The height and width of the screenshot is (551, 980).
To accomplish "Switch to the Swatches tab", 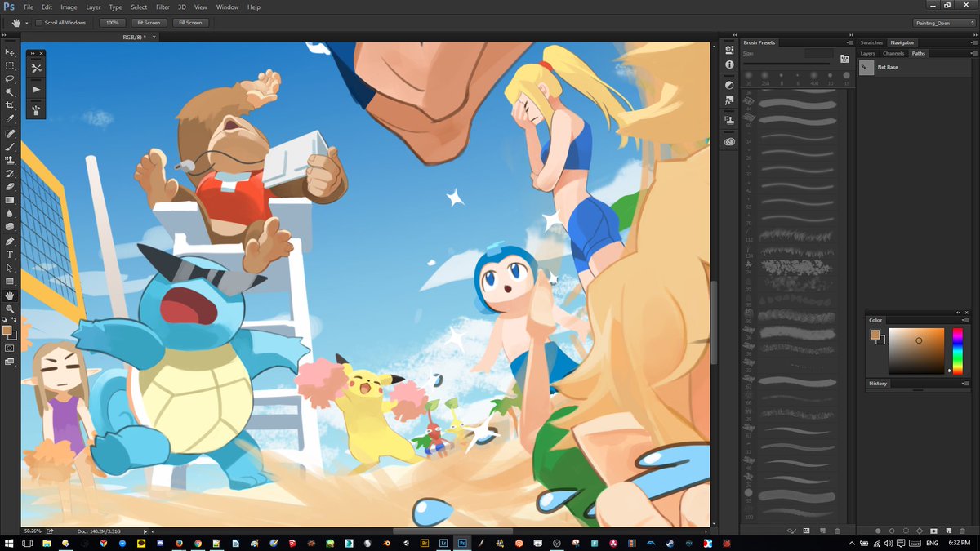I will pyautogui.click(x=871, y=42).
